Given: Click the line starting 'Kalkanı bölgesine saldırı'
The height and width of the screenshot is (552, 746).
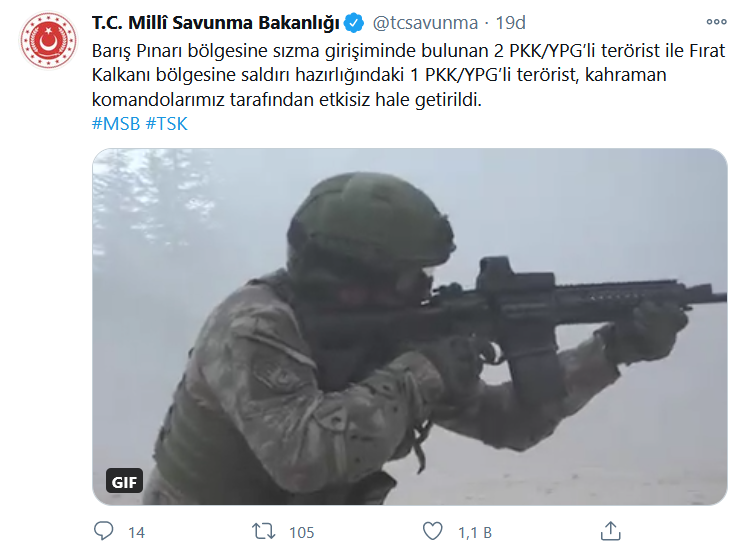Looking at the screenshot, I should 379,75.
